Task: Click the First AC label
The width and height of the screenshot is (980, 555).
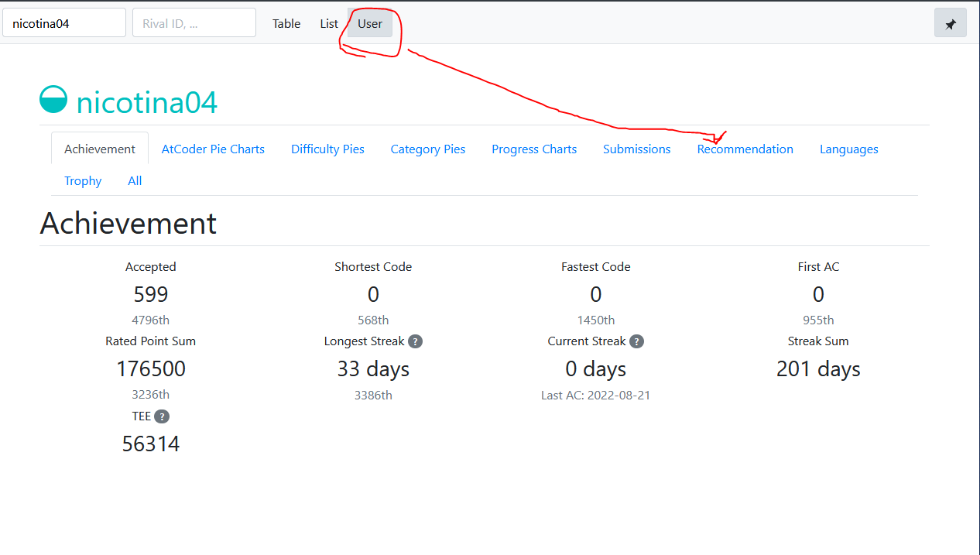Action: click(x=818, y=266)
